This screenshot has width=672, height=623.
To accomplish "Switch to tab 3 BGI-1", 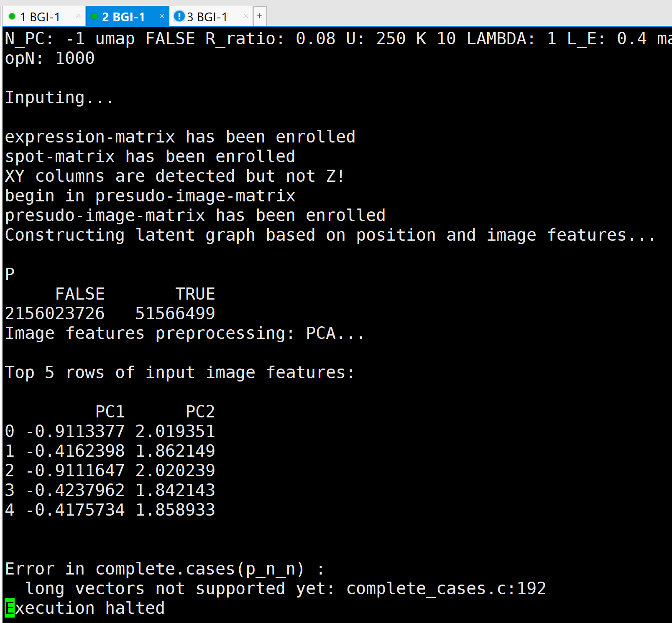I will (209, 16).
